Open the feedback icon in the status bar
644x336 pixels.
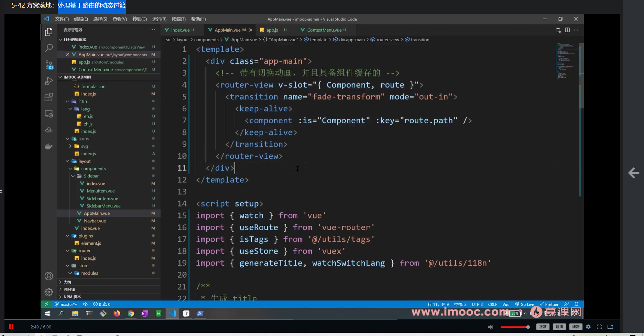[x=566, y=304]
